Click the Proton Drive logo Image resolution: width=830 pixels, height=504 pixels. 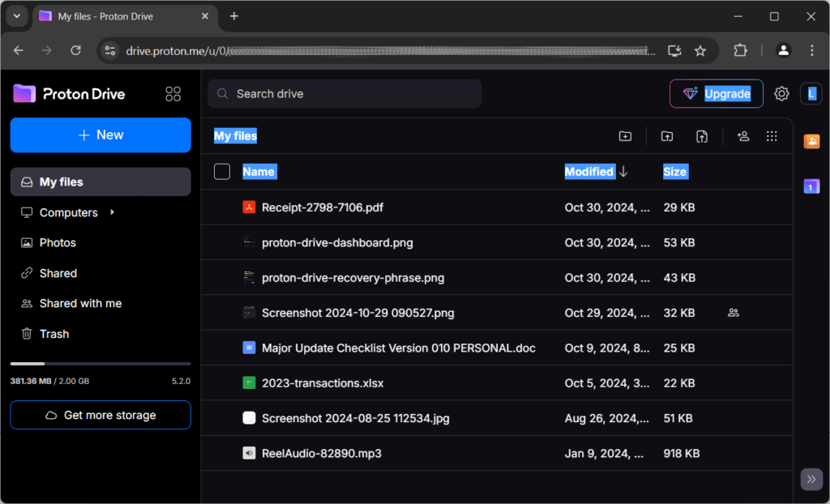tap(69, 94)
